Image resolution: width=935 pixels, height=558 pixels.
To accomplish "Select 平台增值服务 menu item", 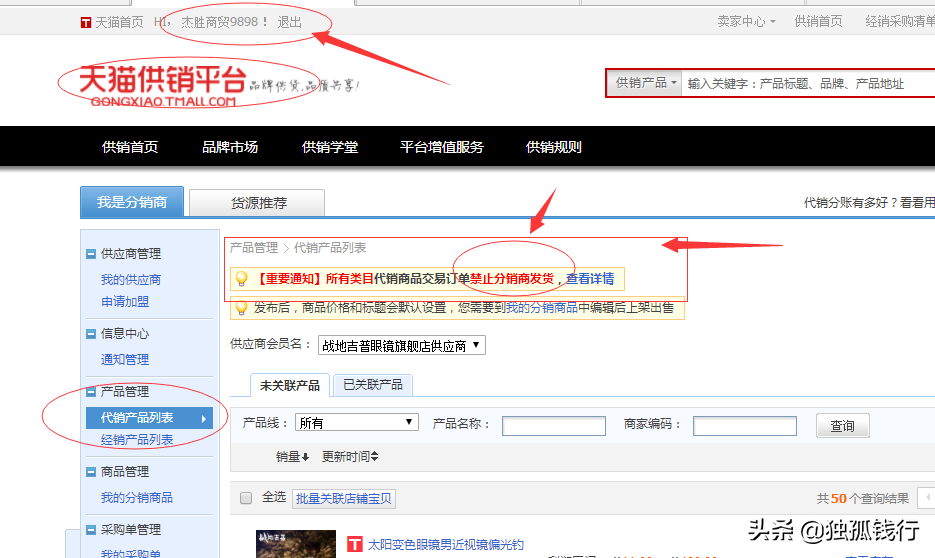I will (x=441, y=147).
